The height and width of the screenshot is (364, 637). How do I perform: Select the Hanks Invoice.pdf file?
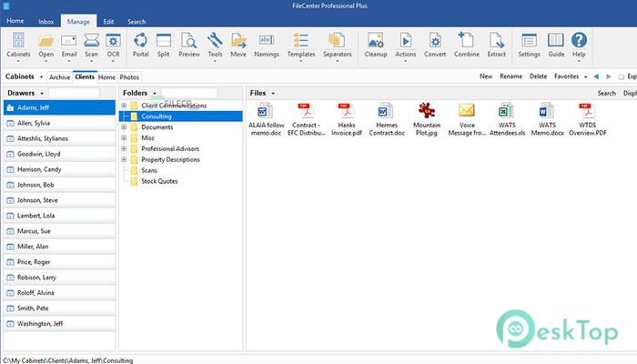347,119
